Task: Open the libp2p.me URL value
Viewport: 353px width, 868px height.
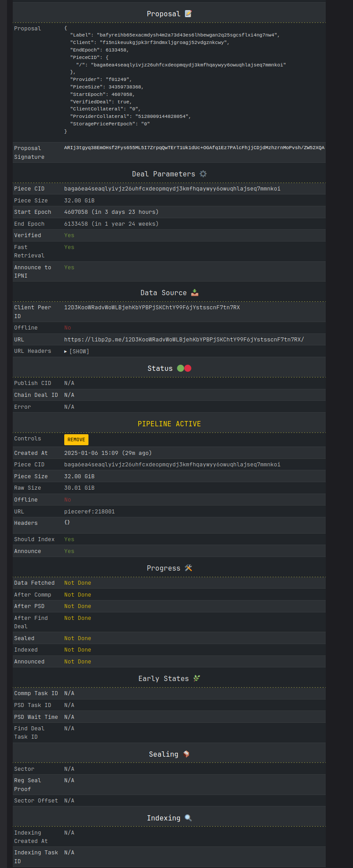Action: pos(184,340)
